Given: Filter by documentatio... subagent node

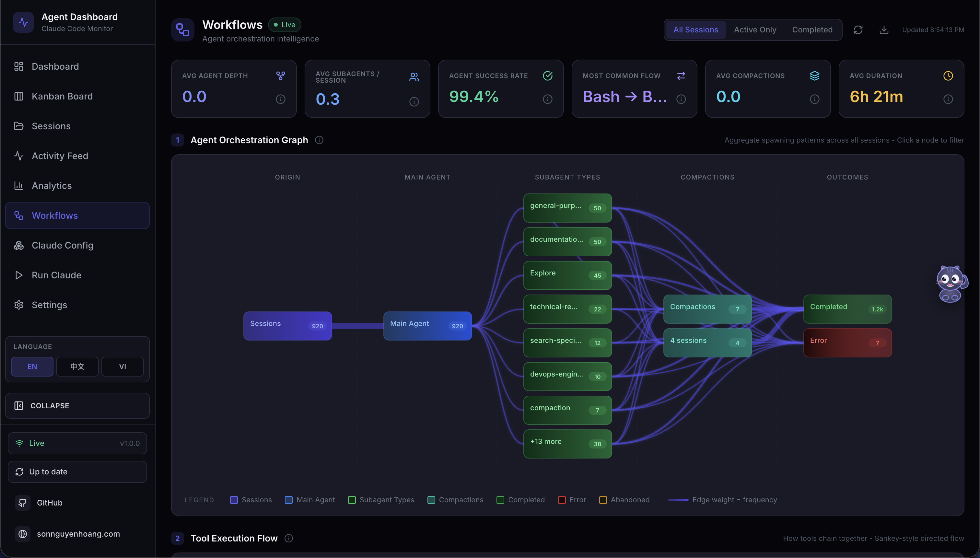Looking at the screenshot, I should point(567,242).
